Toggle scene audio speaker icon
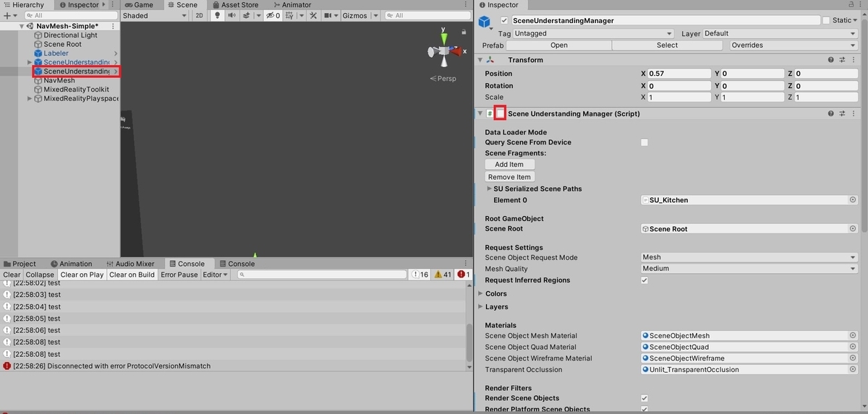Screen dimensions: 868x414 click(x=231, y=15)
